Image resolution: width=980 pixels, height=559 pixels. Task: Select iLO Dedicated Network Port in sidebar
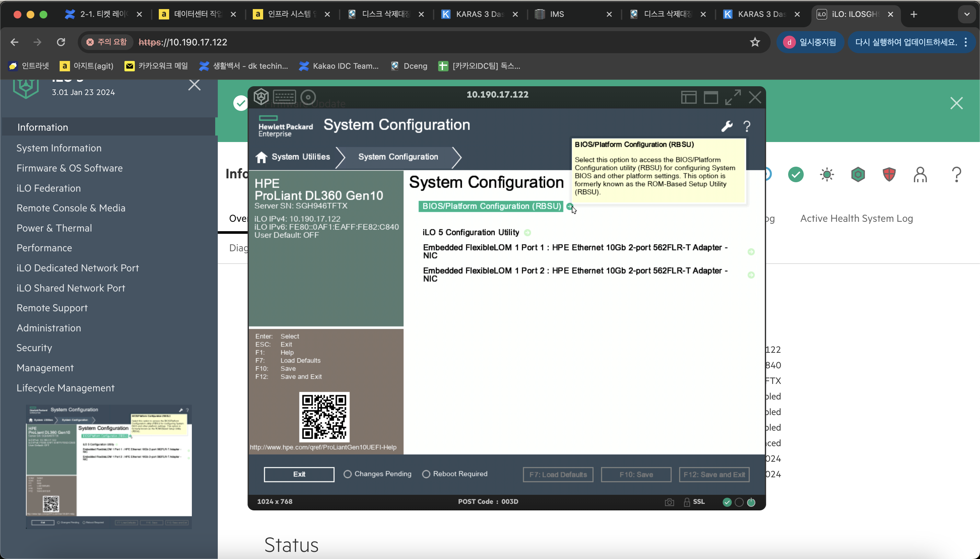[x=77, y=268]
